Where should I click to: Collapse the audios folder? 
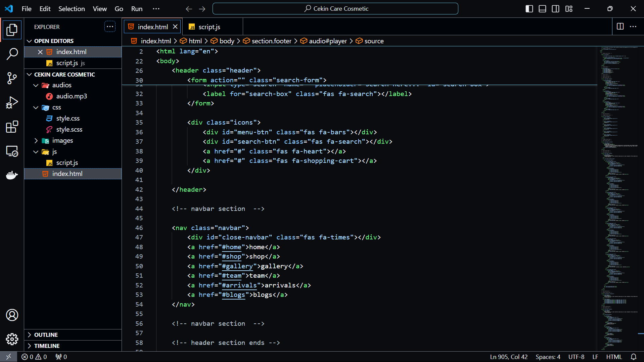[73, 85]
